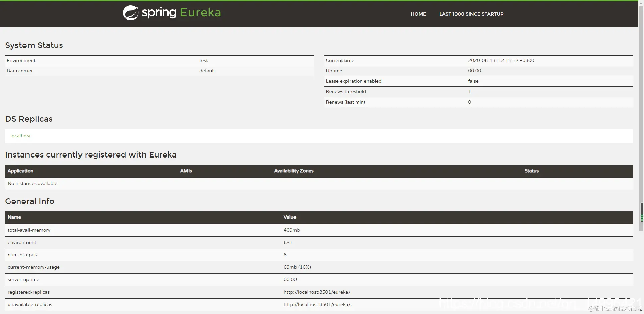Select the System Status heading
Viewport: 644px width, 314px height.
coord(34,45)
